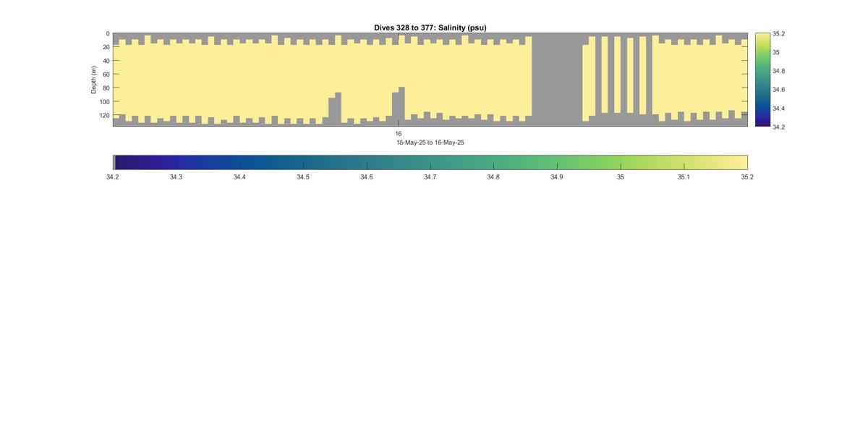
Task: Click the depth tick label '0'
Action: coord(108,34)
